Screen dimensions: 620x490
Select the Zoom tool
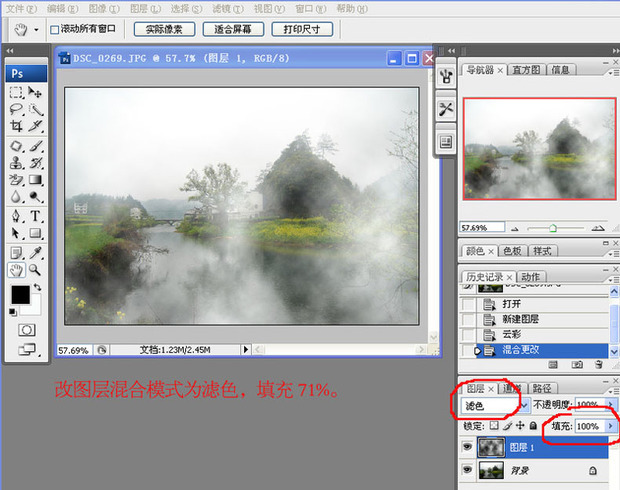(35, 270)
